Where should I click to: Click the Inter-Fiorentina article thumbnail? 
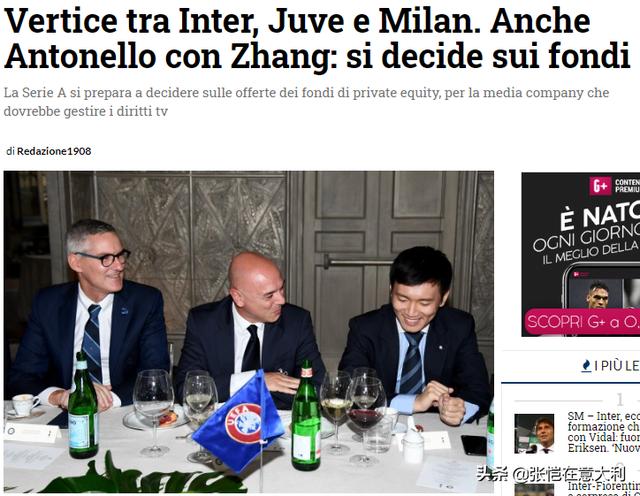[x=534, y=490]
